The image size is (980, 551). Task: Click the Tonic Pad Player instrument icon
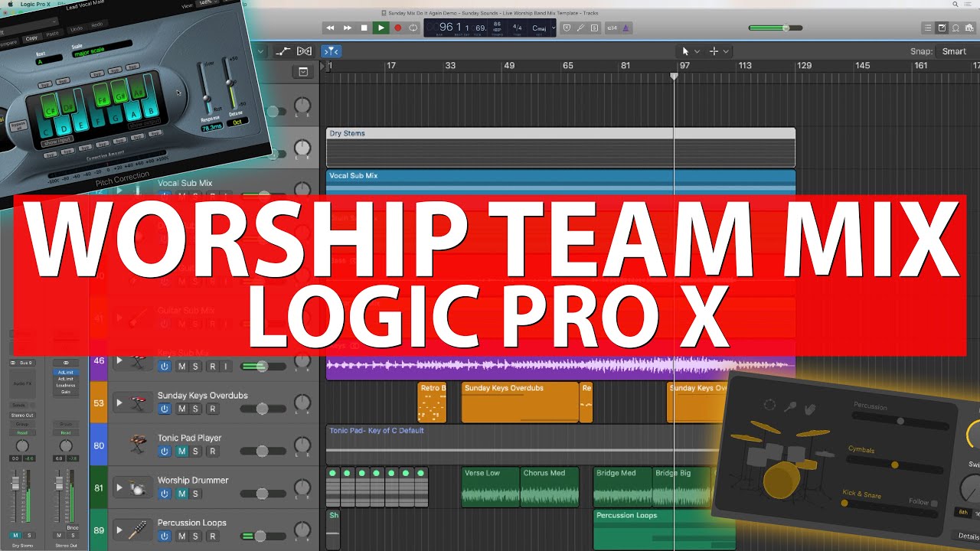pyautogui.click(x=139, y=445)
